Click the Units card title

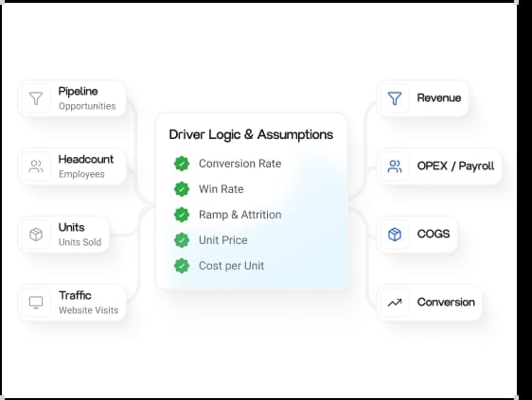[x=71, y=227]
